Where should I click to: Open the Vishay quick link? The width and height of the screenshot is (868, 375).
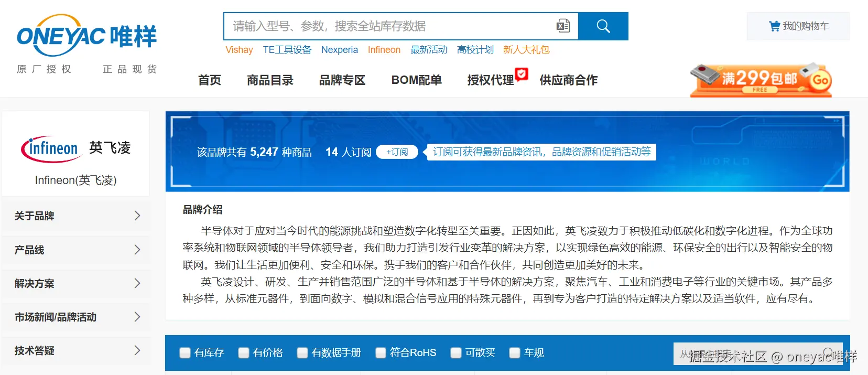pos(239,50)
